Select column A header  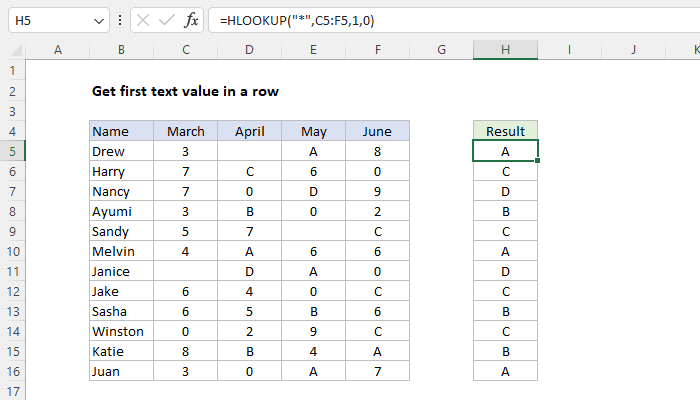[x=58, y=50]
